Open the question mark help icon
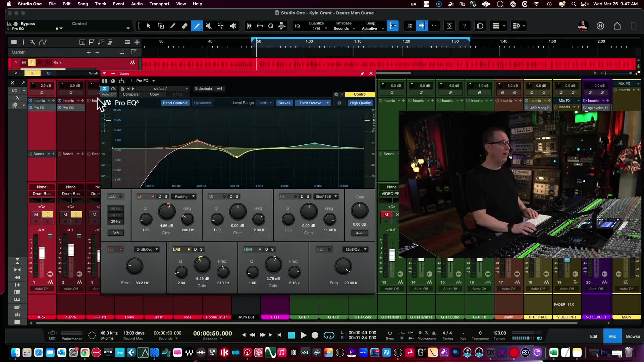This screenshot has height=362, width=644. pyautogui.click(x=465, y=26)
